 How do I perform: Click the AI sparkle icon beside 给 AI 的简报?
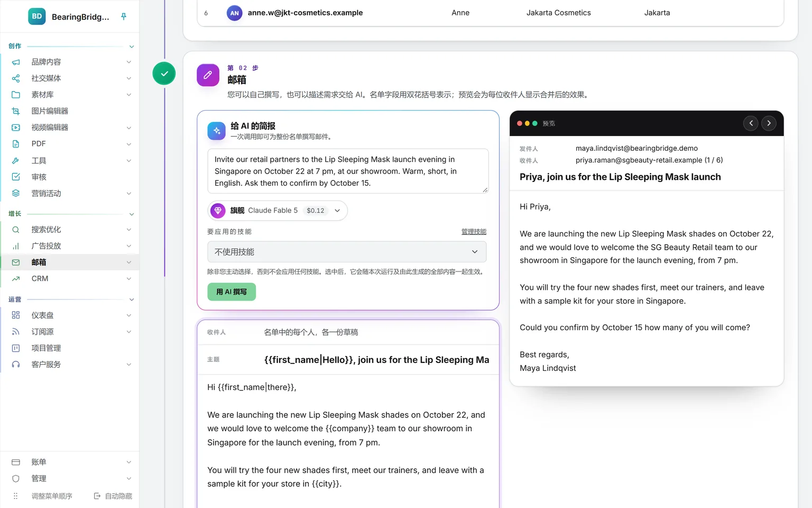(217, 131)
